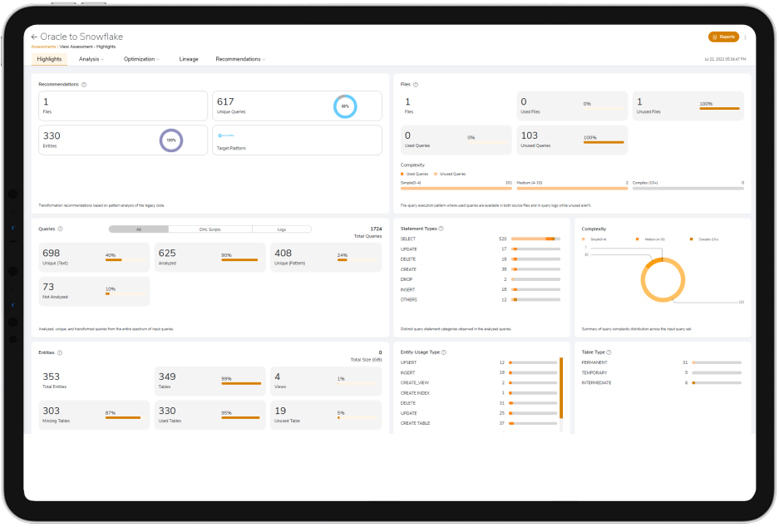Click the help icon beside Table Type
Image resolution: width=779 pixels, height=532 pixels.
click(609, 352)
